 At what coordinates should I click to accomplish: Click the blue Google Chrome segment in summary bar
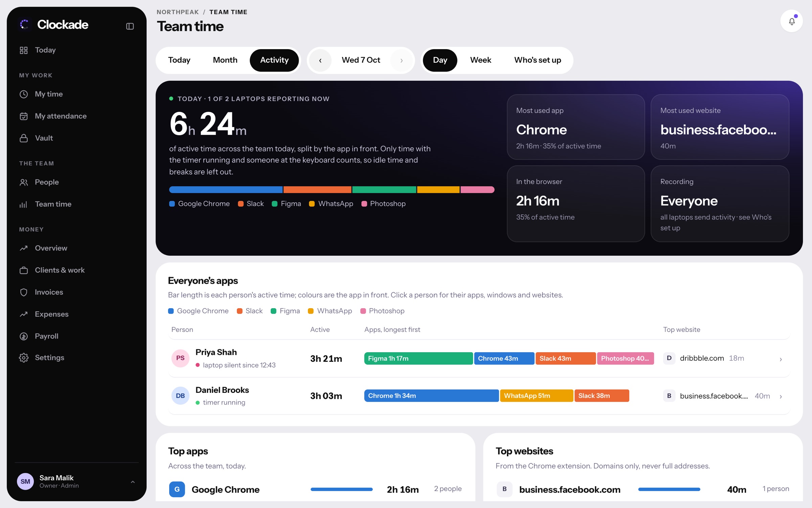click(226, 190)
